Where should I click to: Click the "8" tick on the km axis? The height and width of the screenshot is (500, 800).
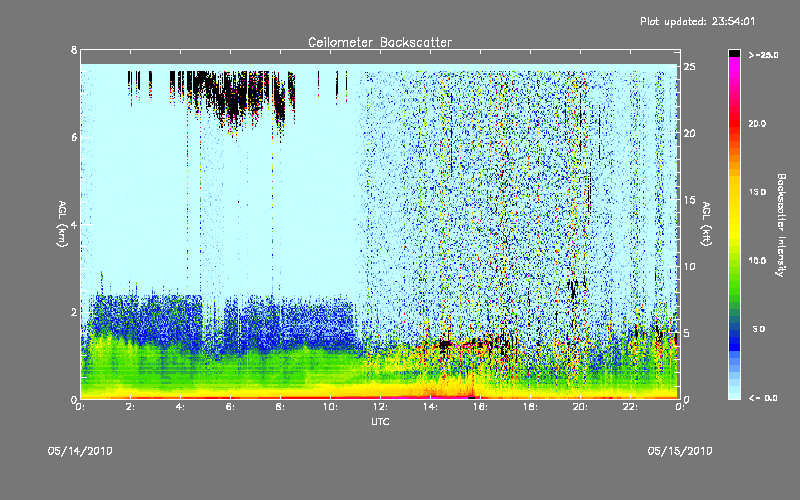74,50
